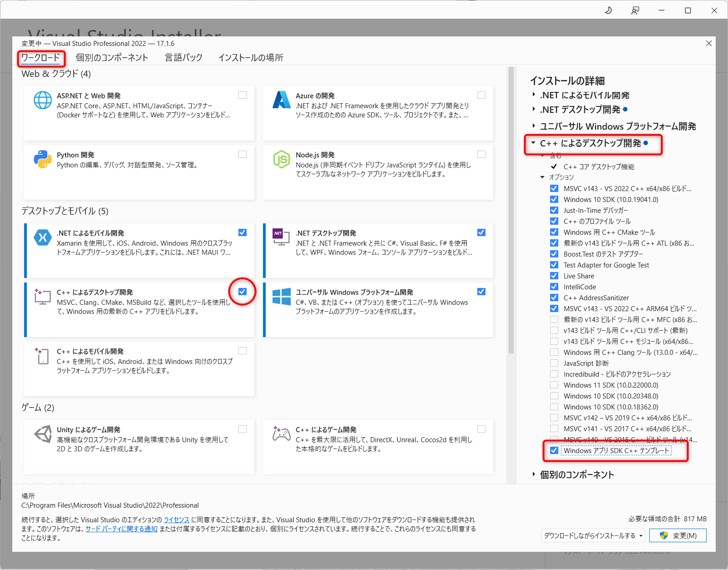Uncheck .NET によるモバイル開発 workload
728x570 pixels.
coord(243,232)
